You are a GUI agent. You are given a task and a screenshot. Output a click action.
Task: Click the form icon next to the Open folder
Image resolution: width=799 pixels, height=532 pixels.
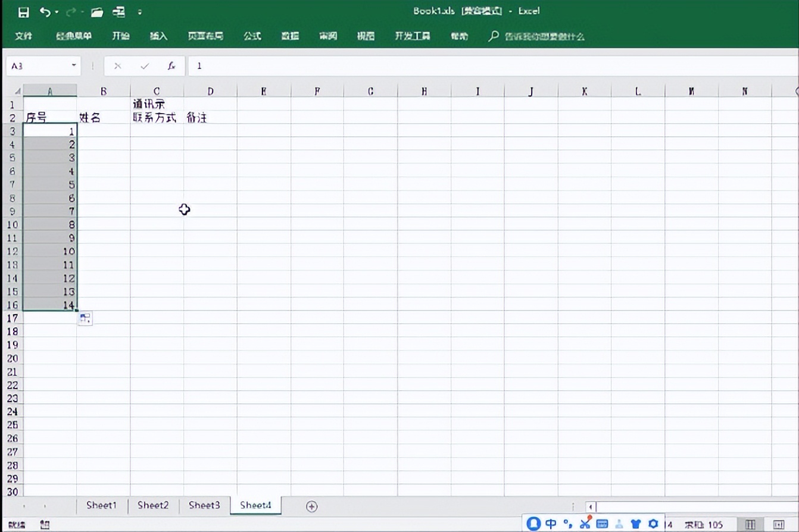119,12
